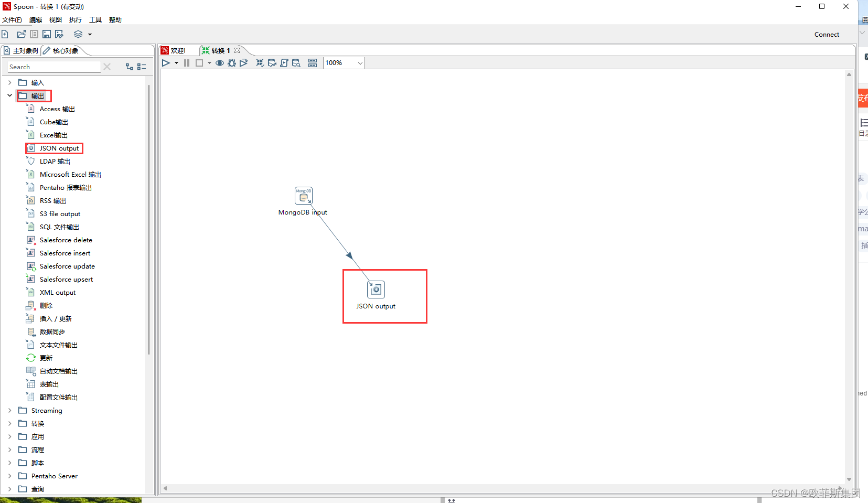Open the 100% zoom combo box

(x=344, y=63)
